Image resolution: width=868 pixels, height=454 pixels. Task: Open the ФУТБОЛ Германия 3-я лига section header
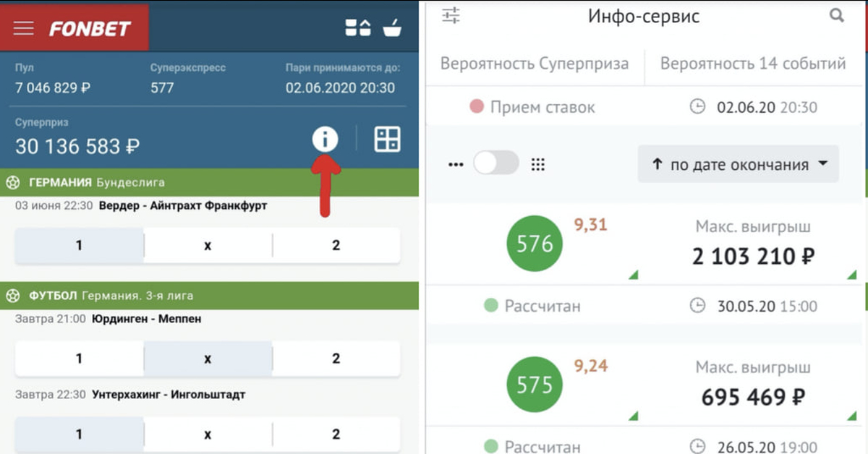pos(209,296)
